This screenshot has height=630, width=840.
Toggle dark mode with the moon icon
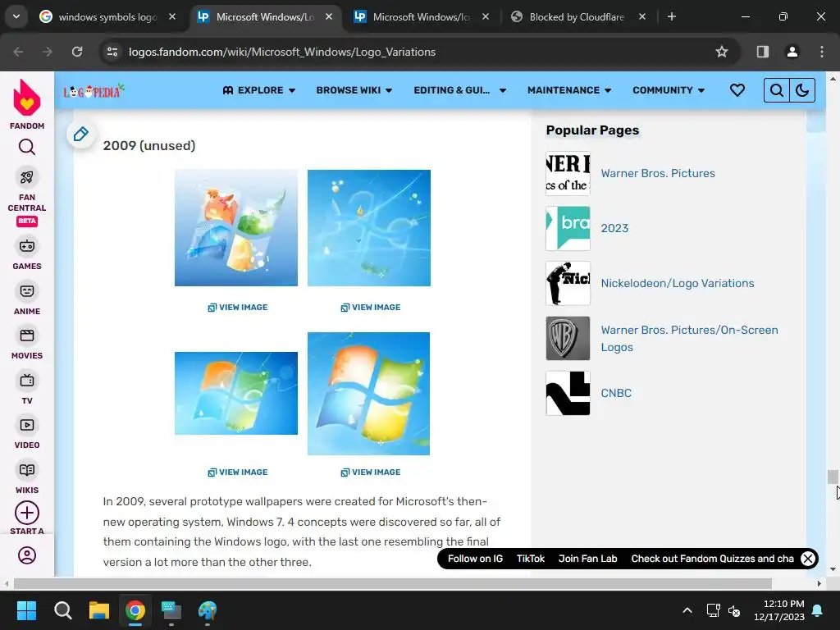pos(802,90)
